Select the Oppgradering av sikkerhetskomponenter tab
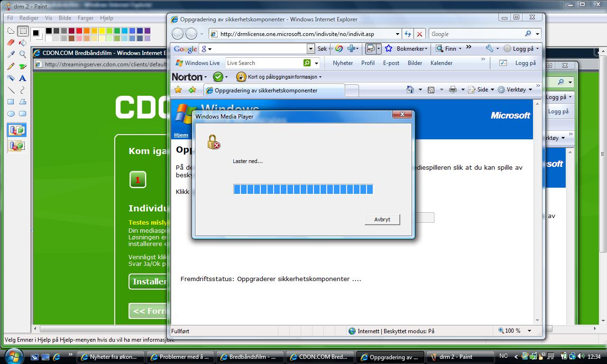 pyautogui.click(x=274, y=90)
